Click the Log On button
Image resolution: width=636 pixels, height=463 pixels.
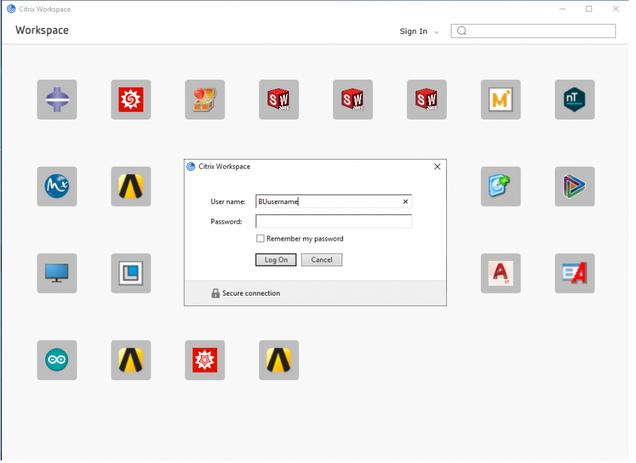point(276,260)
